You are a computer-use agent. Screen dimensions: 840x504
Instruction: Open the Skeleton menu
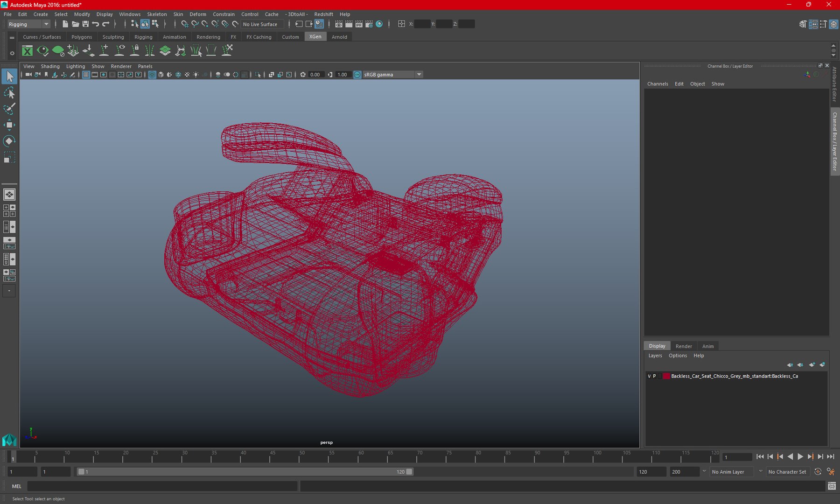(x=157, y=14)
